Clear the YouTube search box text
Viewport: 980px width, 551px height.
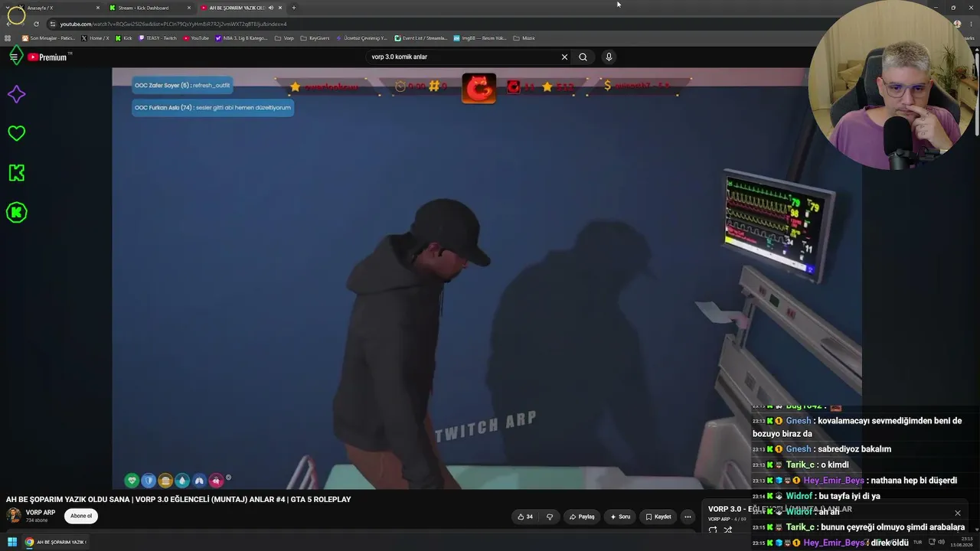click(x=564, y=57)
